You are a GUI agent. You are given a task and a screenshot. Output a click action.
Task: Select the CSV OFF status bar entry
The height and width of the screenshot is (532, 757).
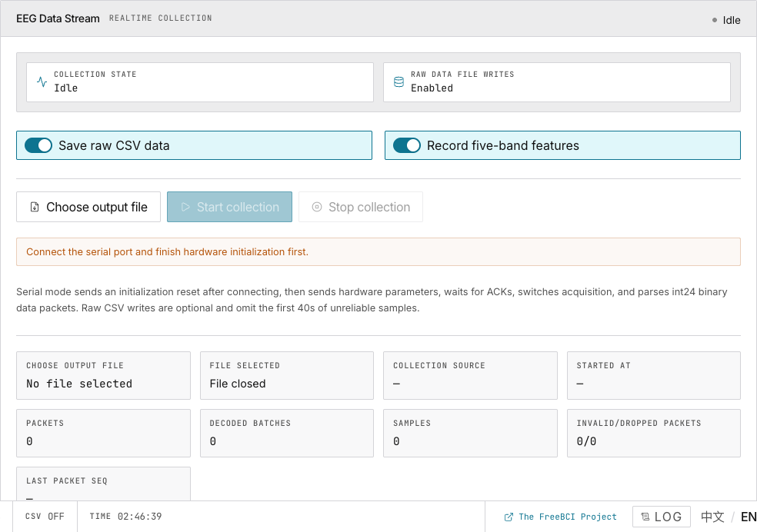click(45, 516)
